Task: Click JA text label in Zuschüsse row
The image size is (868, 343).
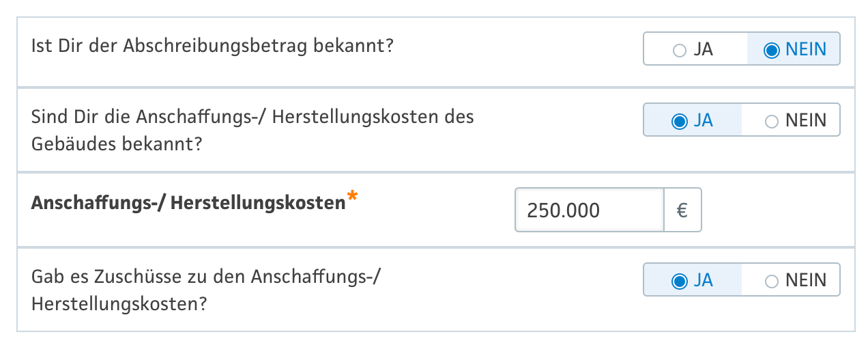Action: click(x=703, y=281)
